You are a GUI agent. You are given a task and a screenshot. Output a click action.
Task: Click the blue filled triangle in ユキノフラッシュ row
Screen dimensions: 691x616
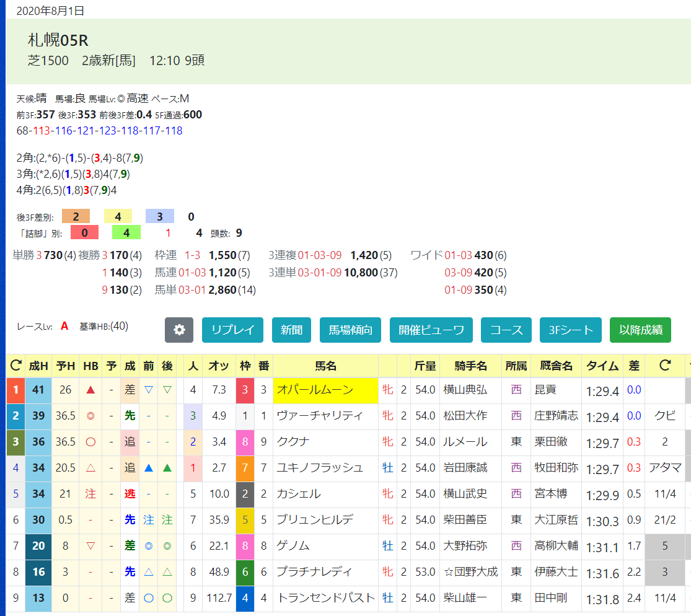coord(149,468)
